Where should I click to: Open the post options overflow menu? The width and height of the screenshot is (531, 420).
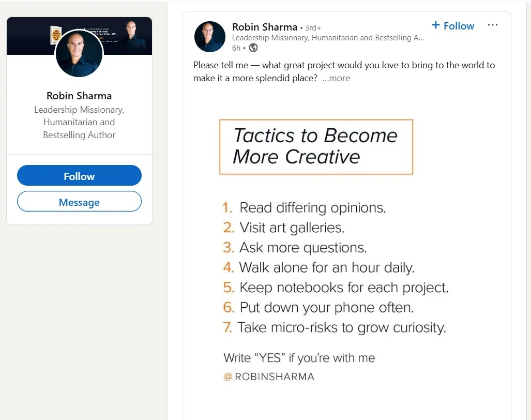[x=492, y=25]
